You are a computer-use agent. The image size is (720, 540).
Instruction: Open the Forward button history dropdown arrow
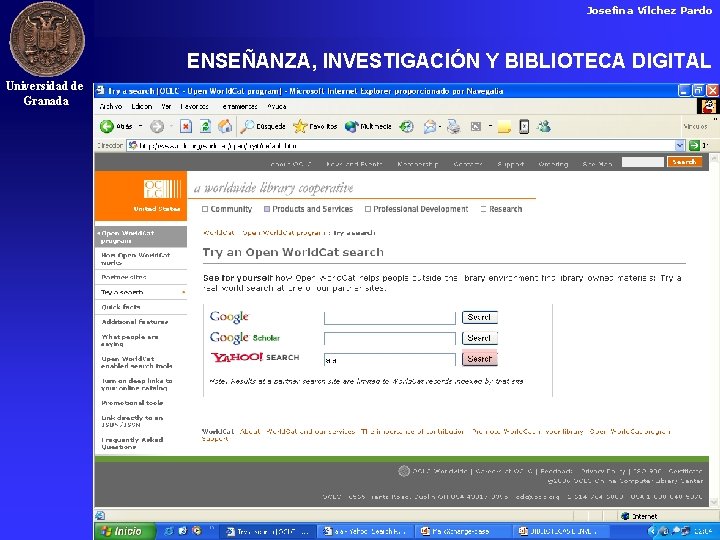[171, 126]
